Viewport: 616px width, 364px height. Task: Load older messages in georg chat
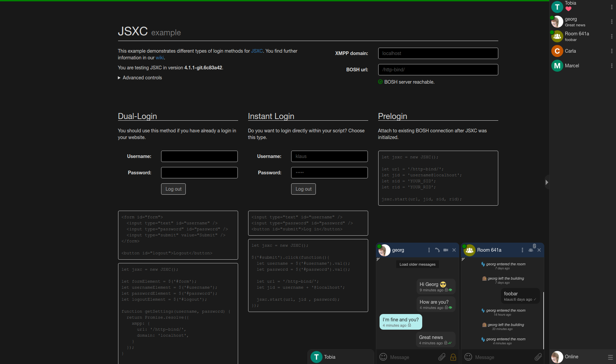(x=418, y=264)
